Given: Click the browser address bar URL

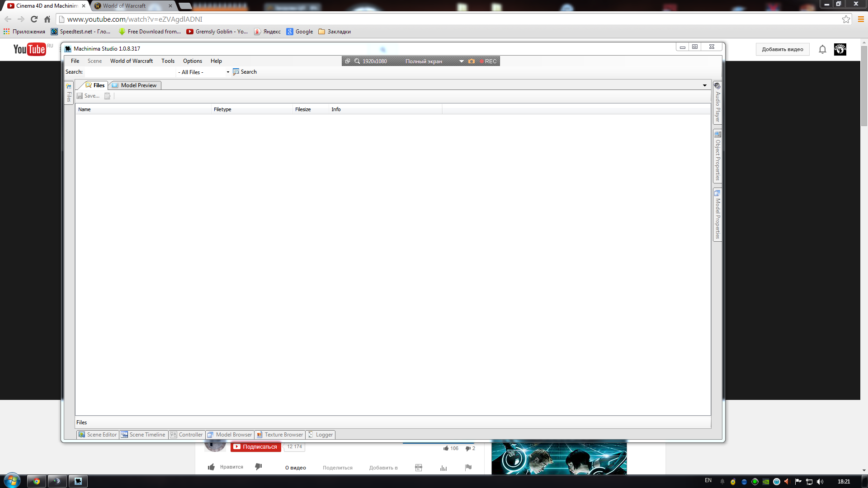Looking at the screenshot, I should click(135, 19).
